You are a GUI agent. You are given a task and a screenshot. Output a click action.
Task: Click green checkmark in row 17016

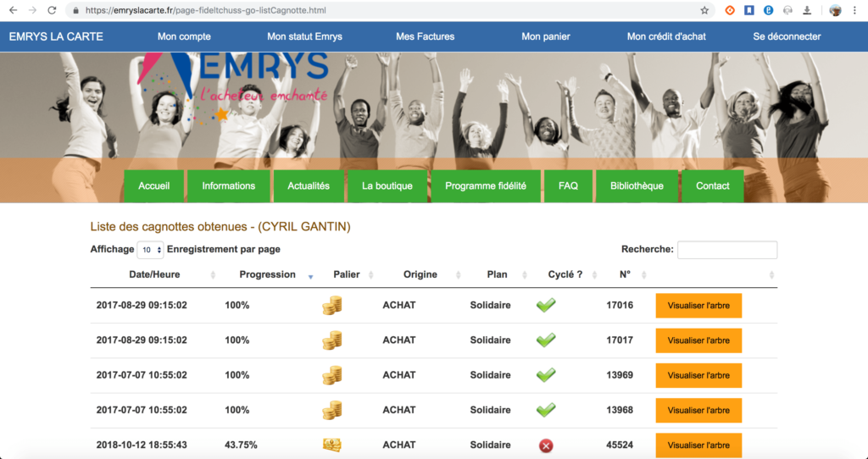pyautogui.click(x=546, y=305)
